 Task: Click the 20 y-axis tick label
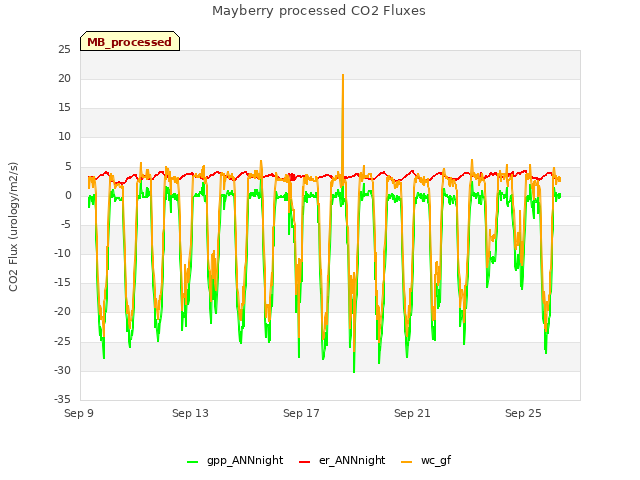click(x=64, y=79)
